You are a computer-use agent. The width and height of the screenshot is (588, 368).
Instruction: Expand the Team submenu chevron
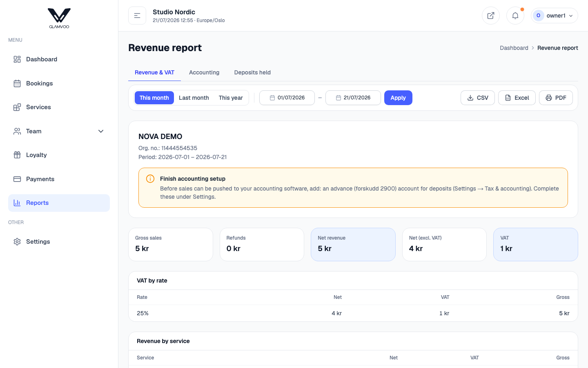[101, 131]
